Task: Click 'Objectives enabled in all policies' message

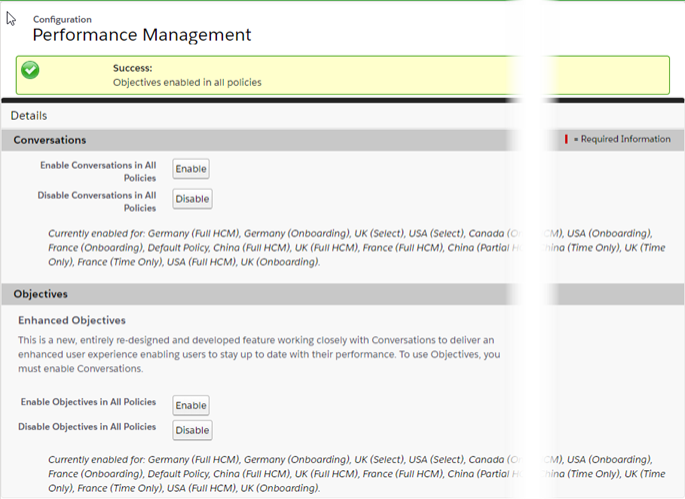Action: pyautogui.click(x=187, y=82)
